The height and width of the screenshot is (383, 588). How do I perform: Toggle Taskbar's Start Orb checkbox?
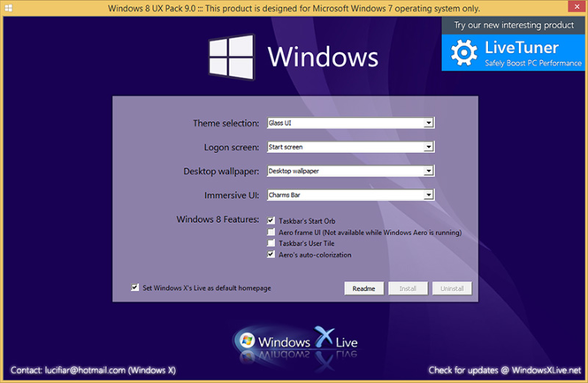271,220
